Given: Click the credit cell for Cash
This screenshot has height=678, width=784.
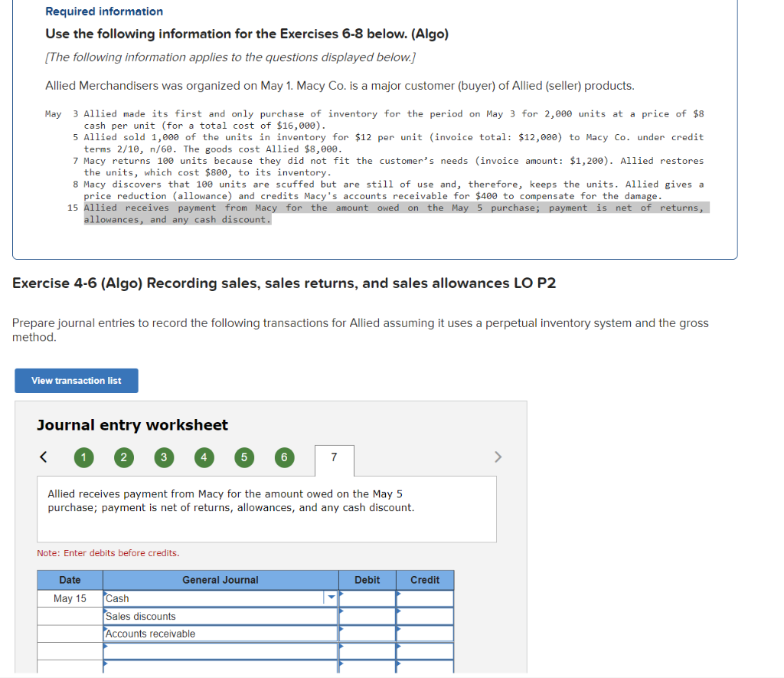Looking at the screenshot, I should pyautogui.click(x=425, y=598).
